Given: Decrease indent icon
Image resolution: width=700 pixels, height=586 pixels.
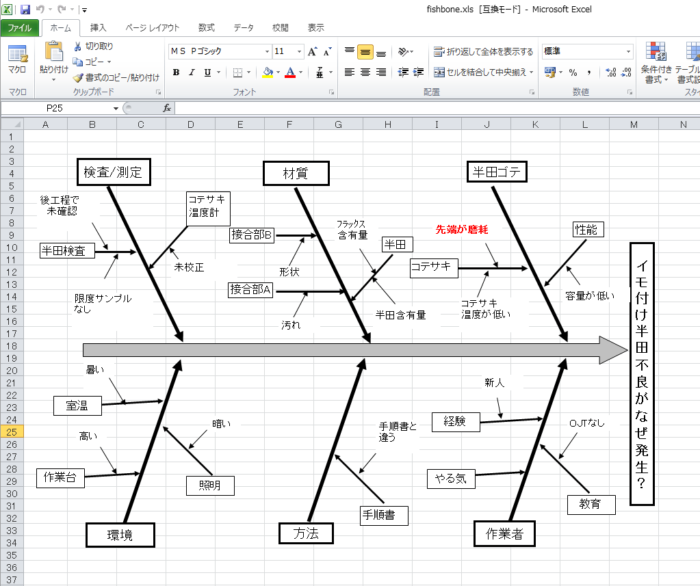Looking at the screenshot, I should (x=403, y=72).
